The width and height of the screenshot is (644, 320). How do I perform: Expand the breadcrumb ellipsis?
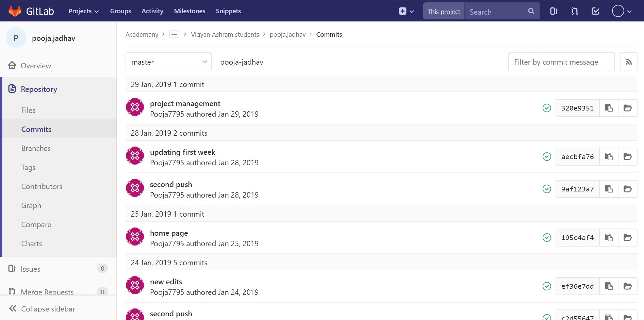click(174, 34)
